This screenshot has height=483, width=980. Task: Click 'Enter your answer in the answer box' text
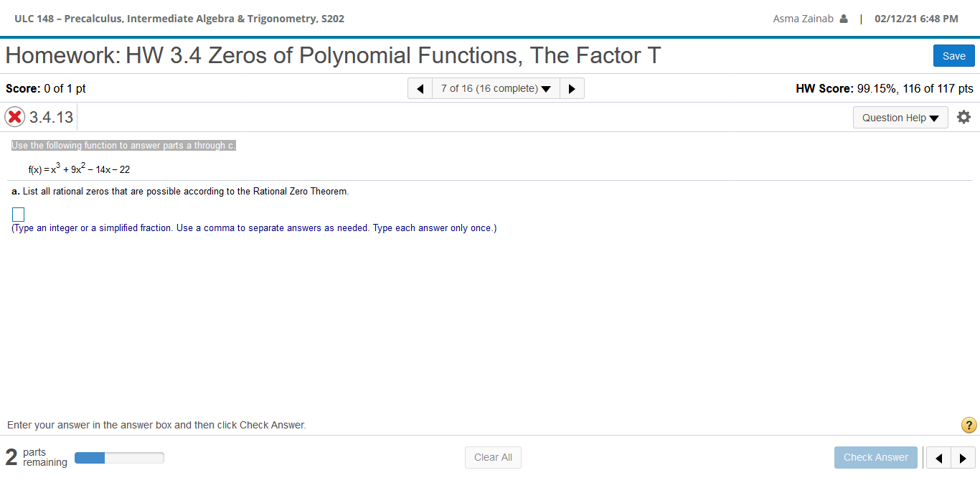[156, 425]
